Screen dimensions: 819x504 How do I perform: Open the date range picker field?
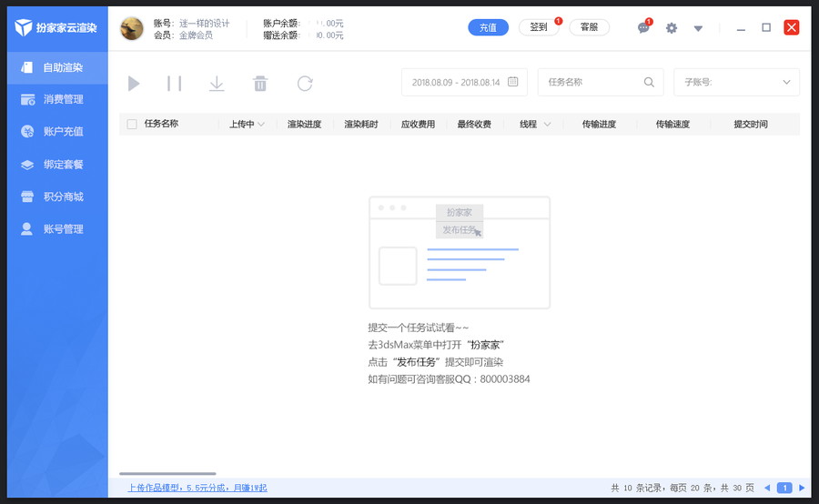coord(464,82)
